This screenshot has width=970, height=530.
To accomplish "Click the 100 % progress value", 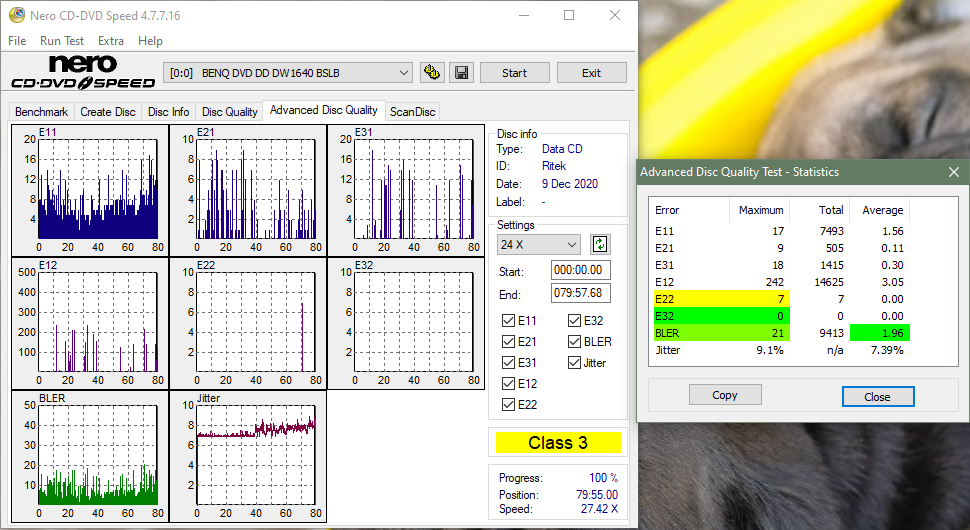I will pyautogui.click(x=603, y=478).
